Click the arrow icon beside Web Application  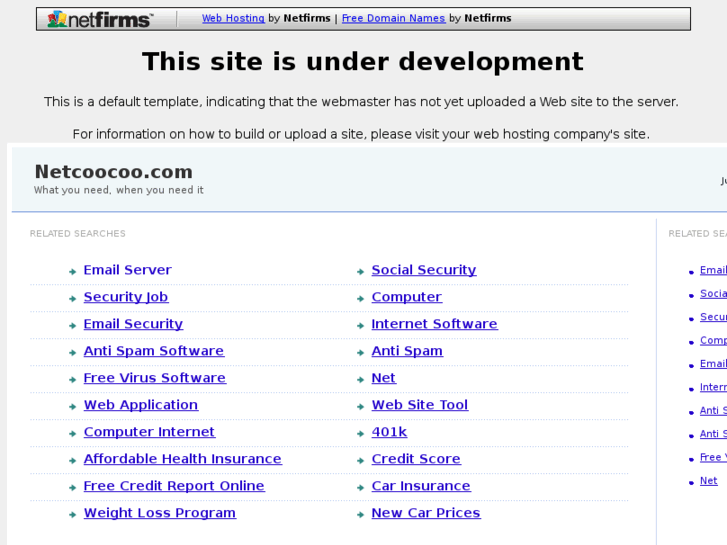click(72, 407)
